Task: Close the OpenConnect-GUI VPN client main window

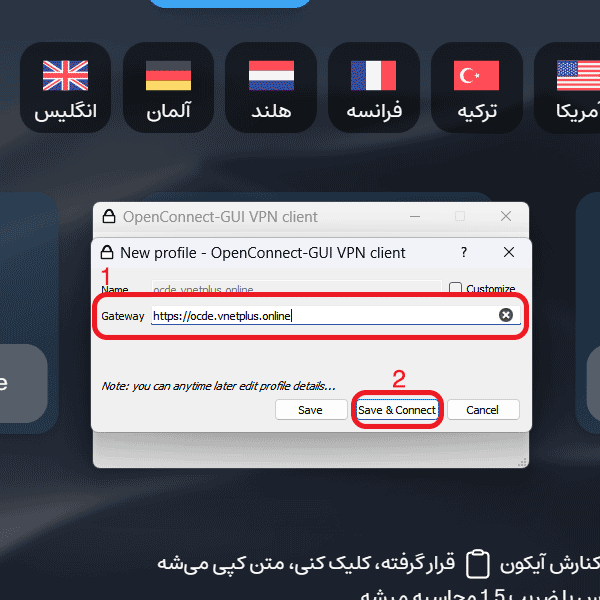Action: pos(506,217)
